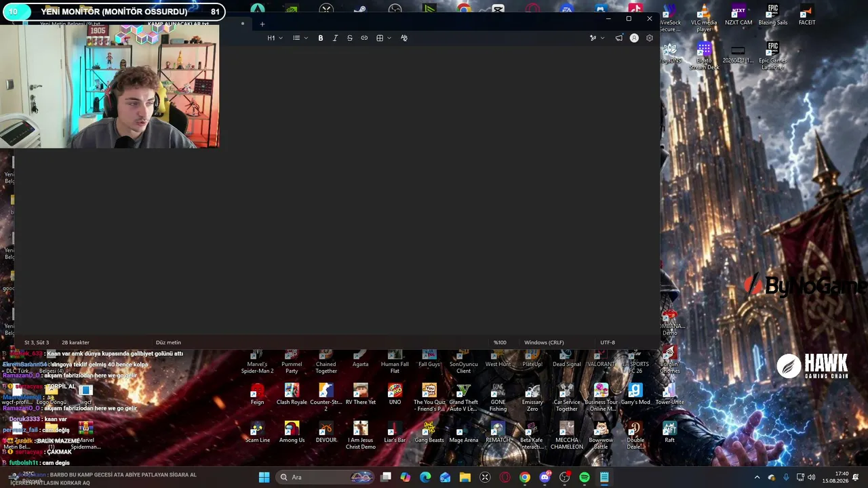This screenshot has width=868, height=488.
Task: Open Discord from the taskbar
Action: click(x=545, y=477)
